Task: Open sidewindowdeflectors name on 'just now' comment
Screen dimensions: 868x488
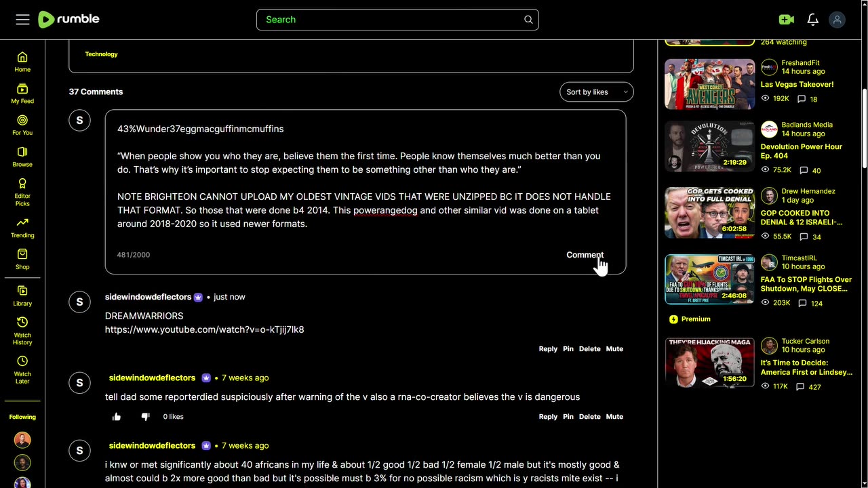Action: point(148,297)
